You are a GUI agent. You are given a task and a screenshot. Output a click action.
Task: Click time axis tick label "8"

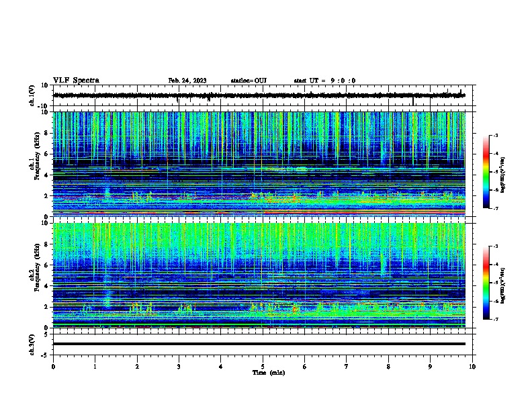tap(388, 367)
